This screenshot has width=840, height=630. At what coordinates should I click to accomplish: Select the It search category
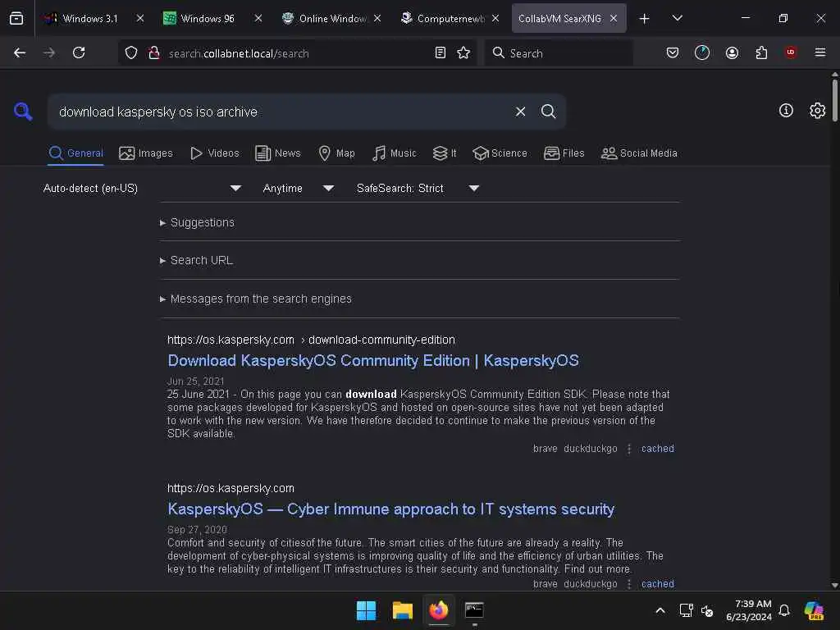445,153
